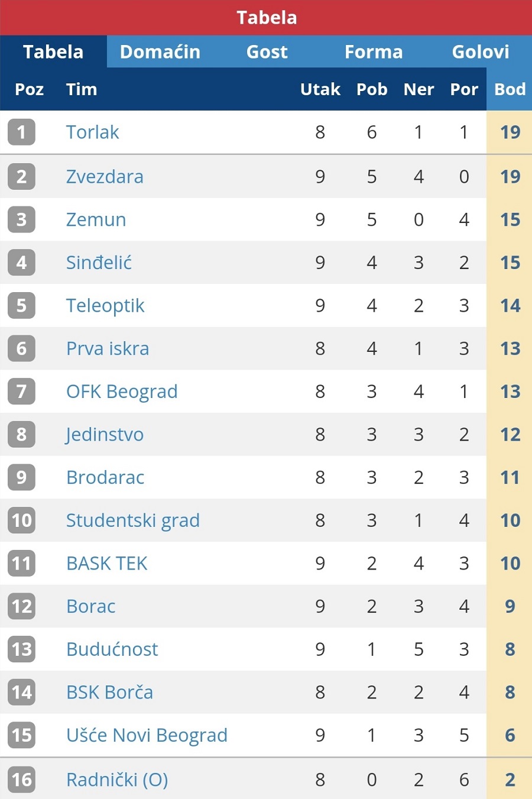Show the Golovi tab

coord(480,51)
